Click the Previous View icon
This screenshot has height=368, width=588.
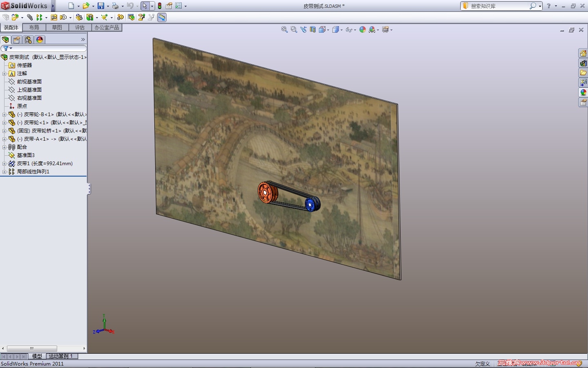point(303,29)
